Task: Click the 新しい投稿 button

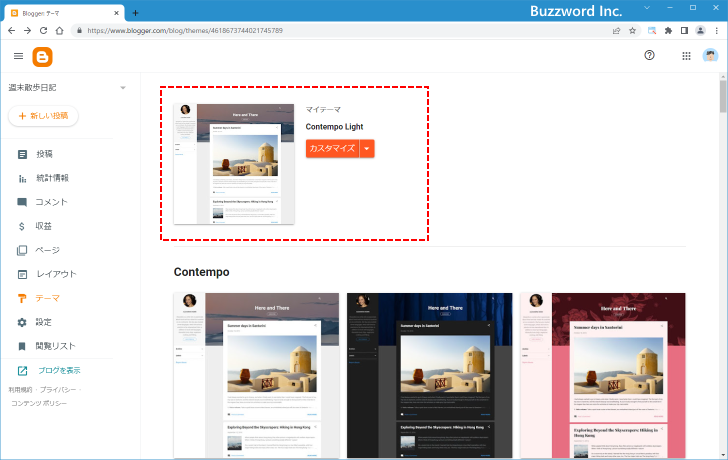Action: (43, 116)
